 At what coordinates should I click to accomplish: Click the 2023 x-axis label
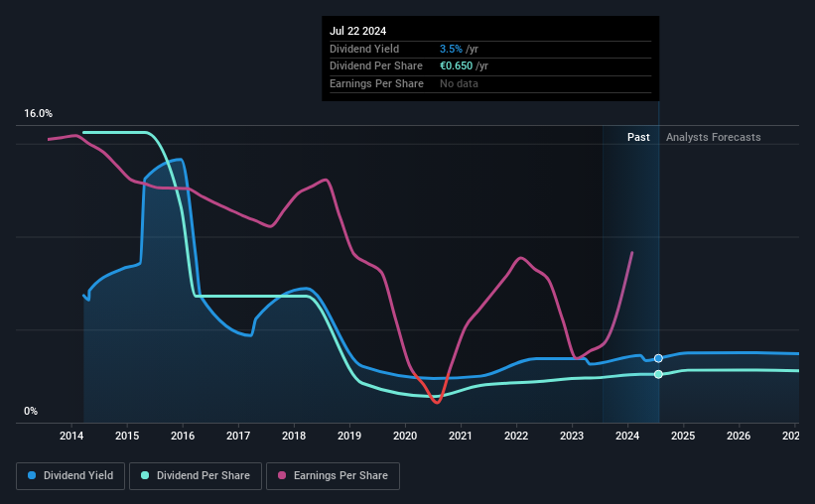[572, 436]
